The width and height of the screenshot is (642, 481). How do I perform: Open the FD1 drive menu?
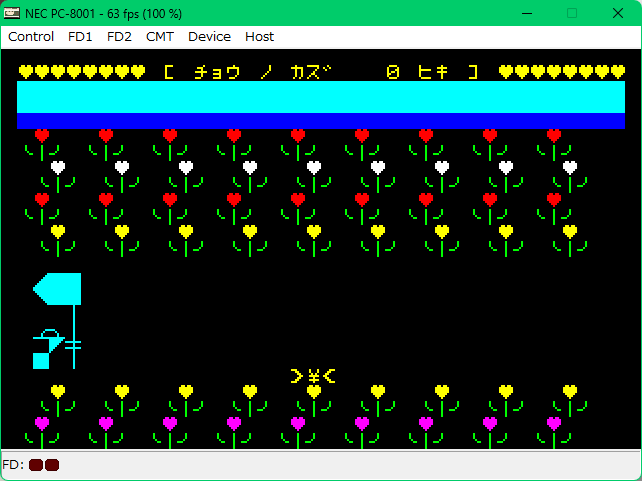pos(80,36)
